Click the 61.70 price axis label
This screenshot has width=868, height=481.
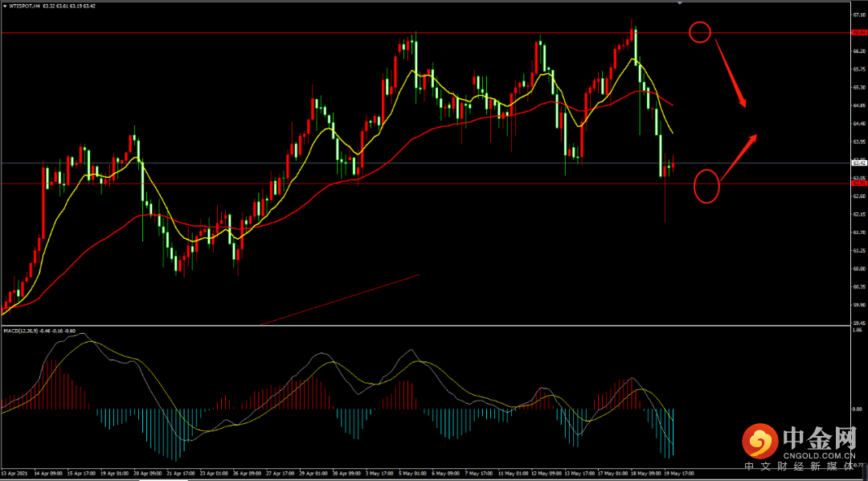click(859, 232)
